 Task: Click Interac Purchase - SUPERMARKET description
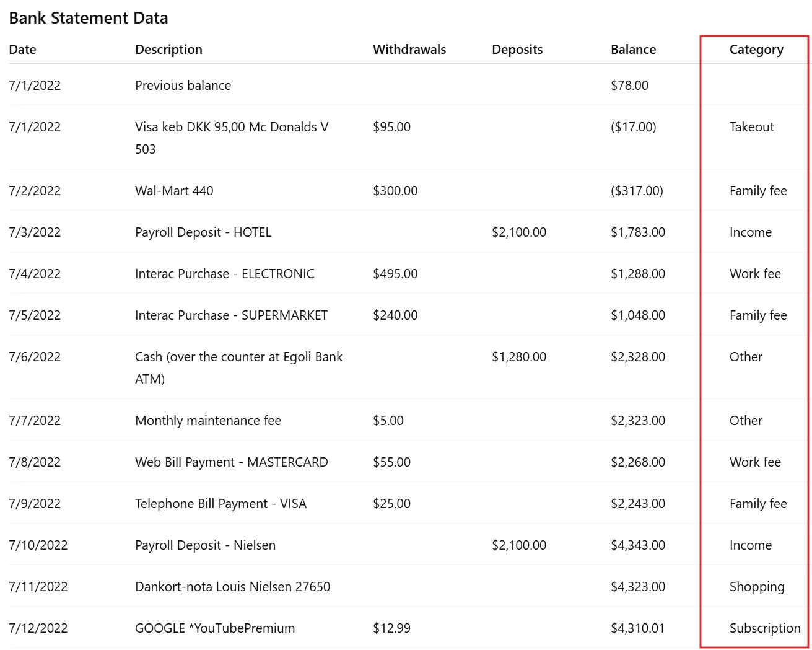pyautogui.click(x=231, y=315)
